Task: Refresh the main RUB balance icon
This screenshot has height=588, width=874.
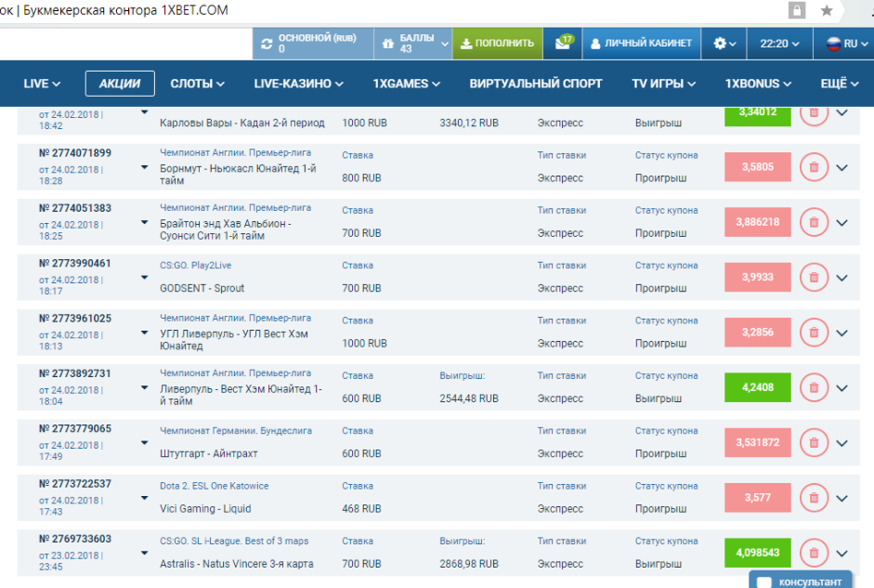Action: pos(267,44)
